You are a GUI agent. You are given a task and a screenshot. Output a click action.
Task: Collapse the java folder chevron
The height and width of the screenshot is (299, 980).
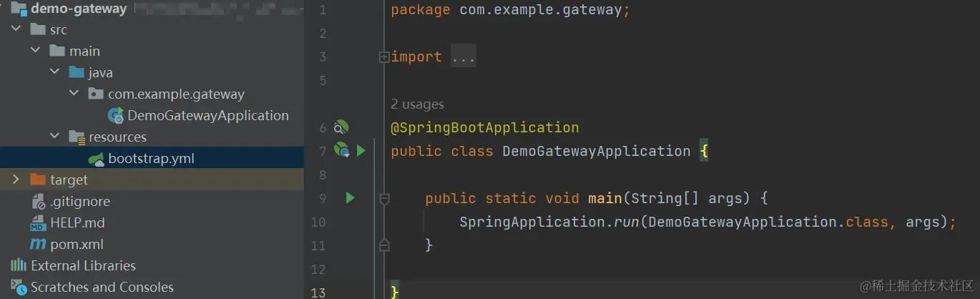[55, 73]
